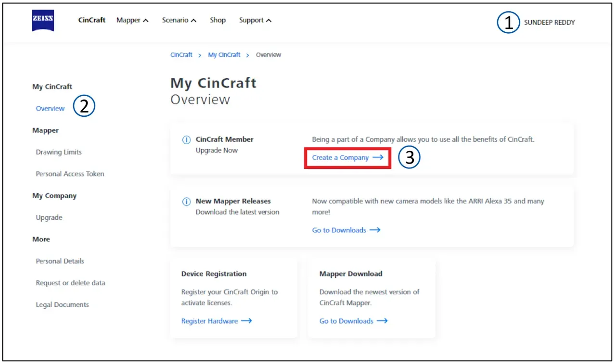
Task: Open Upgrade under My Company
Action: click(x=49, y=218)
